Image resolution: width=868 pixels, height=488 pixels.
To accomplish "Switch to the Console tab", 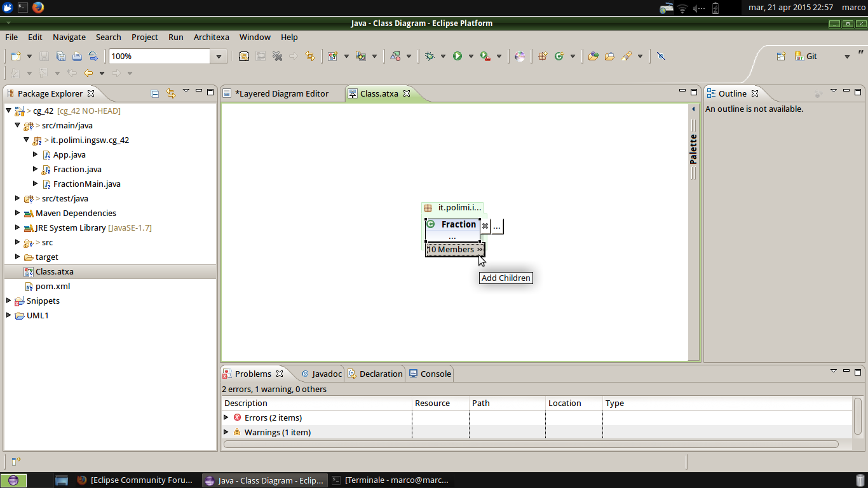I will (x=430, y=374).
